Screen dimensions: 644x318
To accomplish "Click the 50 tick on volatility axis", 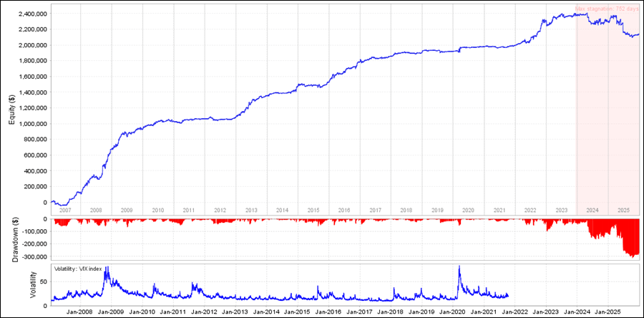I will coord(42,282).
